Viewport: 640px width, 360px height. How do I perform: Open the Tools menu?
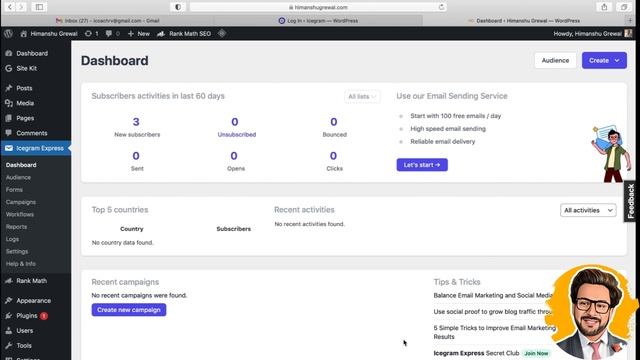point(24,346)
